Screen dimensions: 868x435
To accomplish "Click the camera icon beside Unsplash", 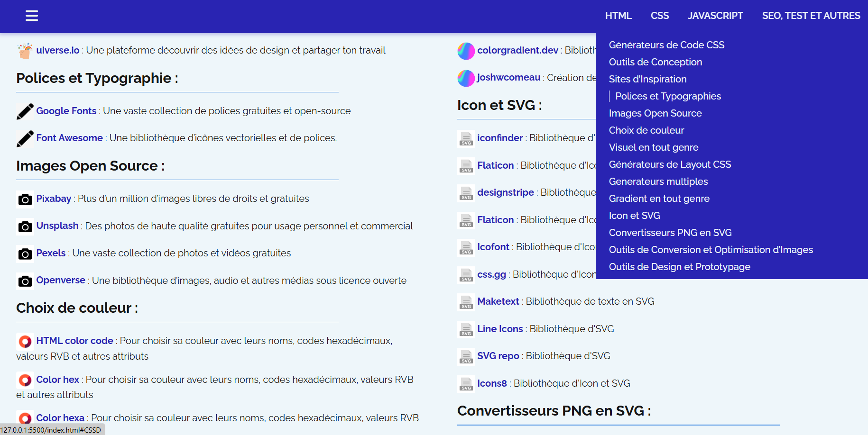I will click(25, 227).
